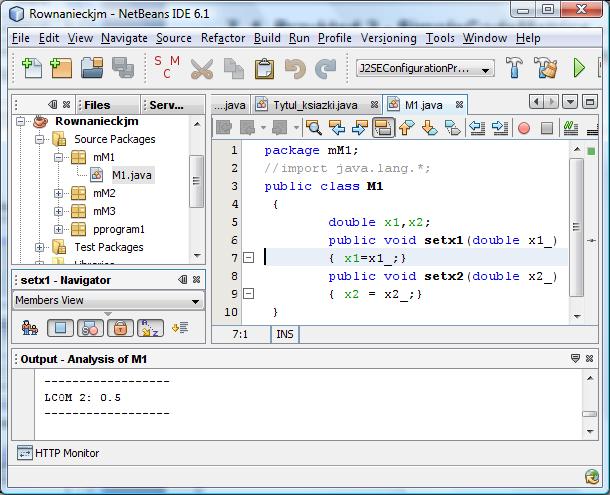Click the editor vertical scrollbar thumb
This screenshot has width=610, height=495.
(577, 227)
